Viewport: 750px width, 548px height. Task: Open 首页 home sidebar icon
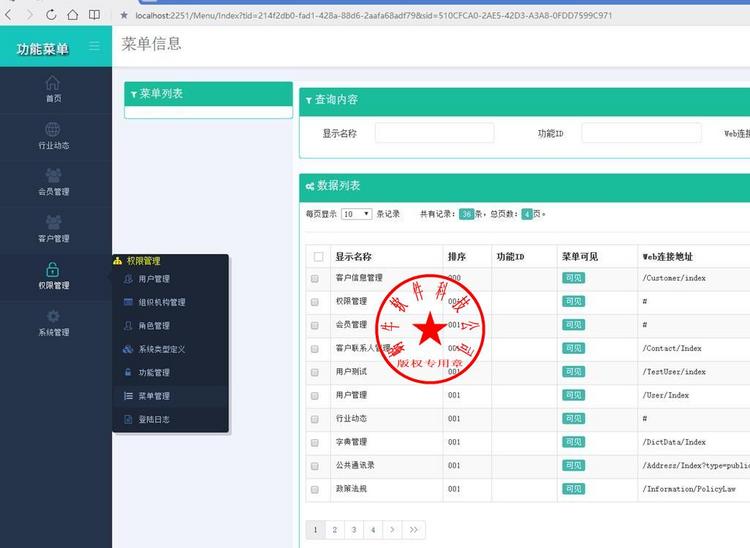[x=53, y=83]
